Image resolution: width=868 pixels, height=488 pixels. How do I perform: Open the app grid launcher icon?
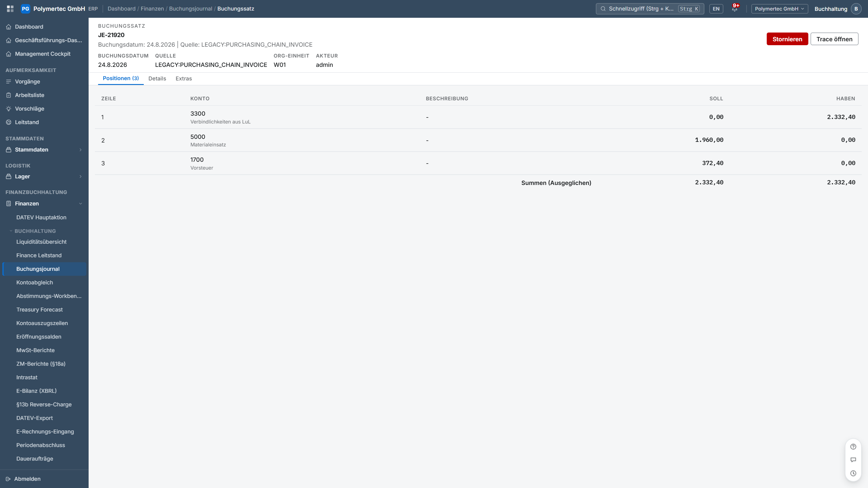(10, 9)
